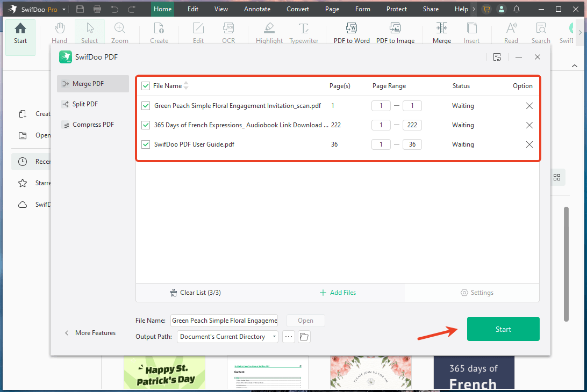Uncheck SwifDoo PDF User Guide file
The image size is (587, 392).
pyautogui.click(x=146, y=144)
